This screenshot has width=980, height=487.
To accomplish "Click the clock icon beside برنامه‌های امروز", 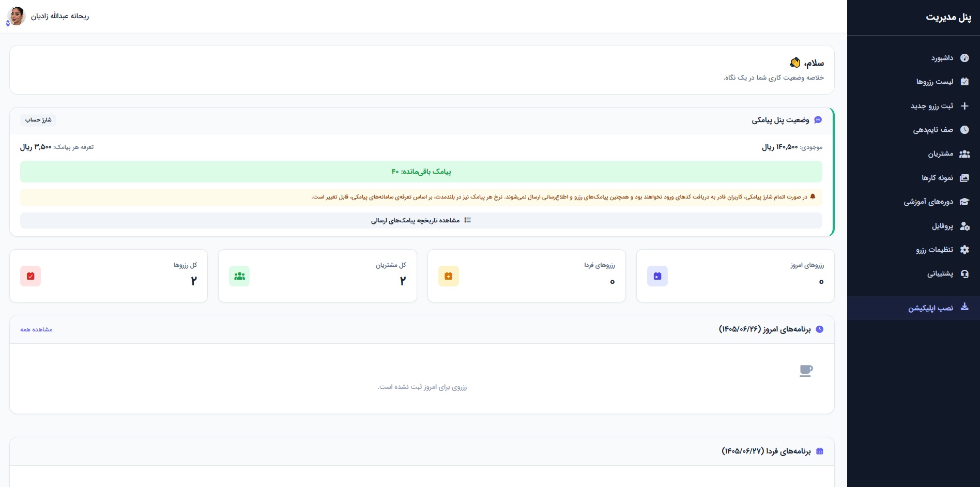I will click(x=819, y=329).
